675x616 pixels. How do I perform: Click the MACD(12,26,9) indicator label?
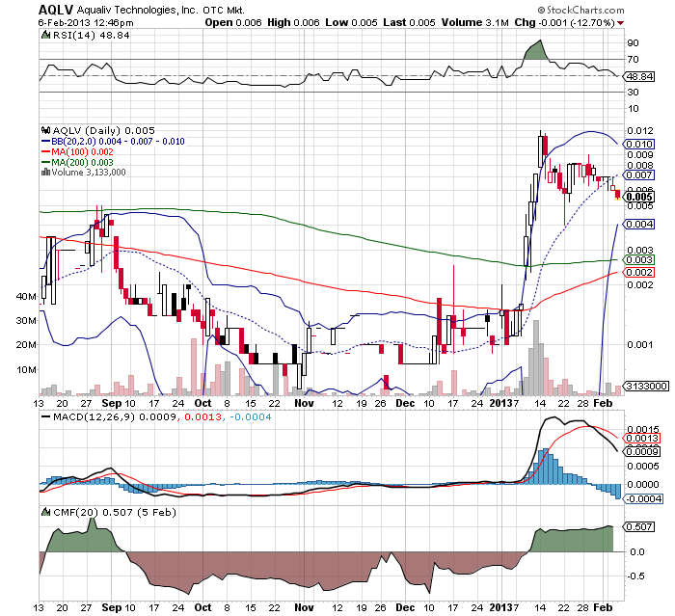tap(94, 417)
